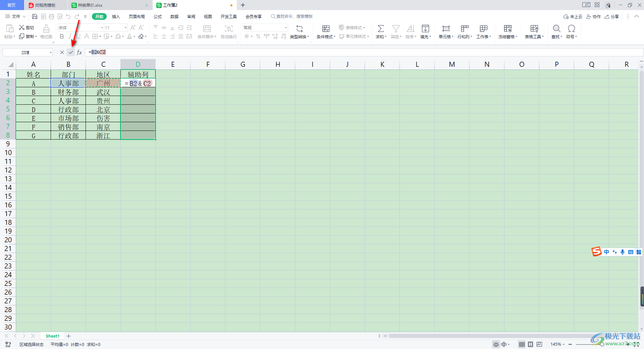
Task: Increase font size with the A+ icon
Action: point(133,28)
